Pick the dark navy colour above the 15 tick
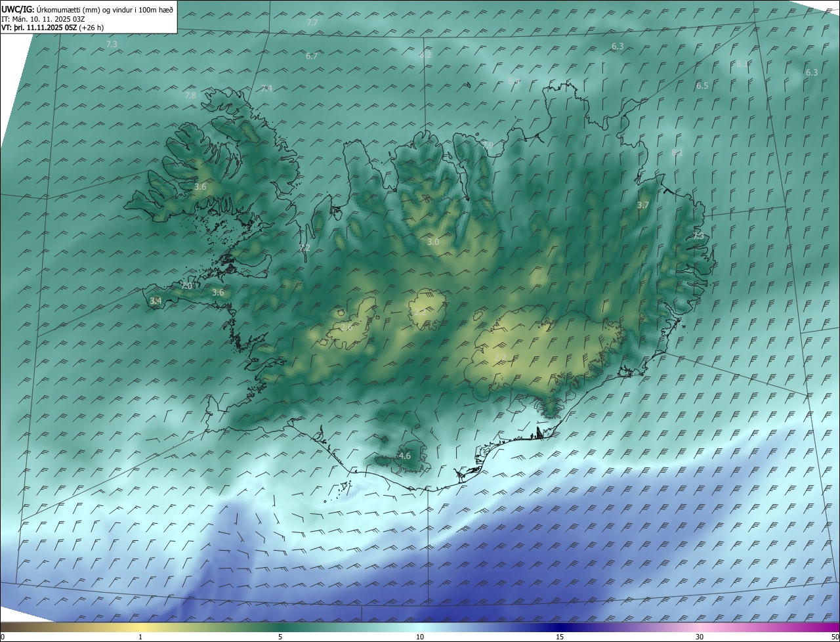The image size is (840, 642). pos(560,627)
